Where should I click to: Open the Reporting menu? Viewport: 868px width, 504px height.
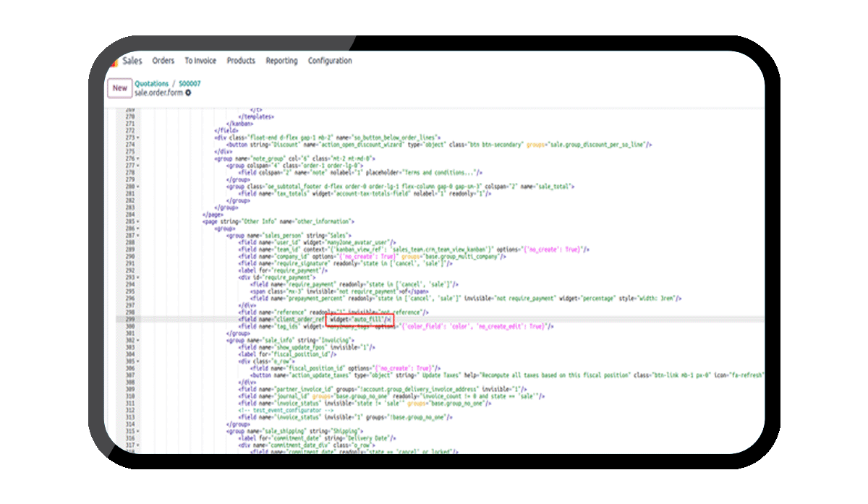[x=281, y=61]
